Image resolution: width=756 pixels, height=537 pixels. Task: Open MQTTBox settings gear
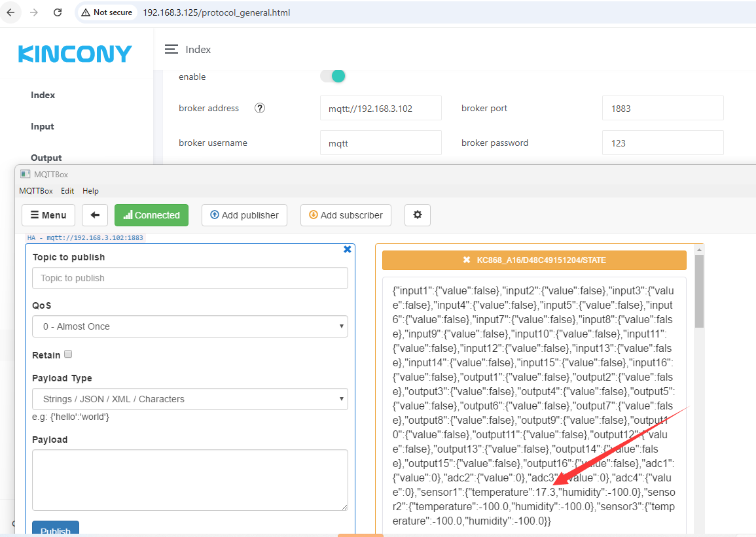coord(418,215)
